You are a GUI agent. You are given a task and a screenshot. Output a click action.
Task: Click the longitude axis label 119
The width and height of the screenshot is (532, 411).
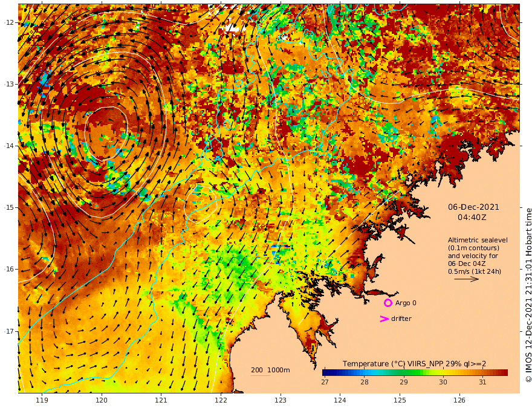[42, 401]
